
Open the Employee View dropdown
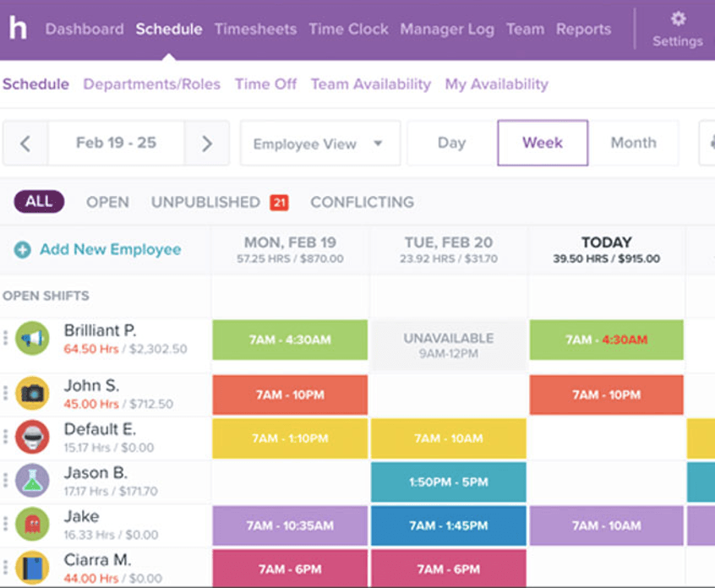(319, 143)
